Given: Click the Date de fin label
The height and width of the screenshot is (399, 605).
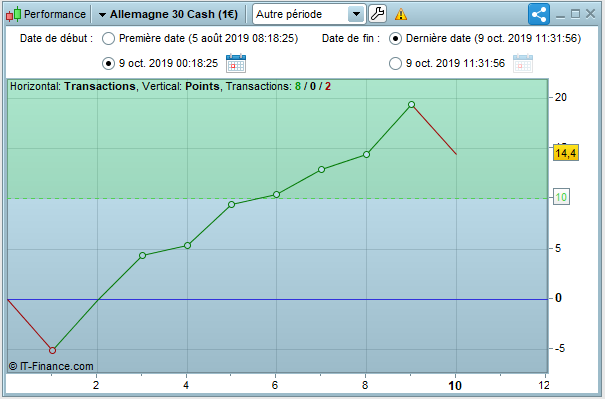Looking at the screenshot, I should point(351,39).
